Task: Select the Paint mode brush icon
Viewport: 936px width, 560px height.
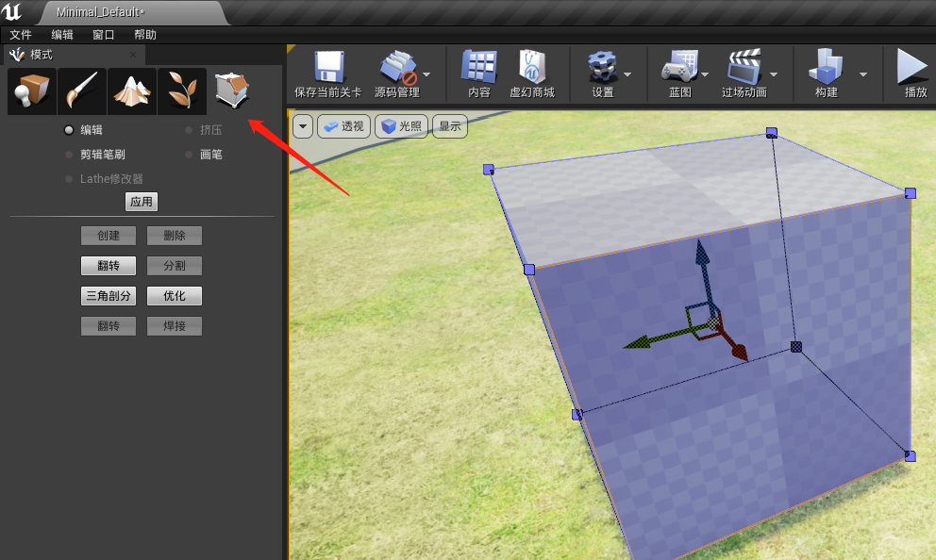Action: (x=82, y=91)
